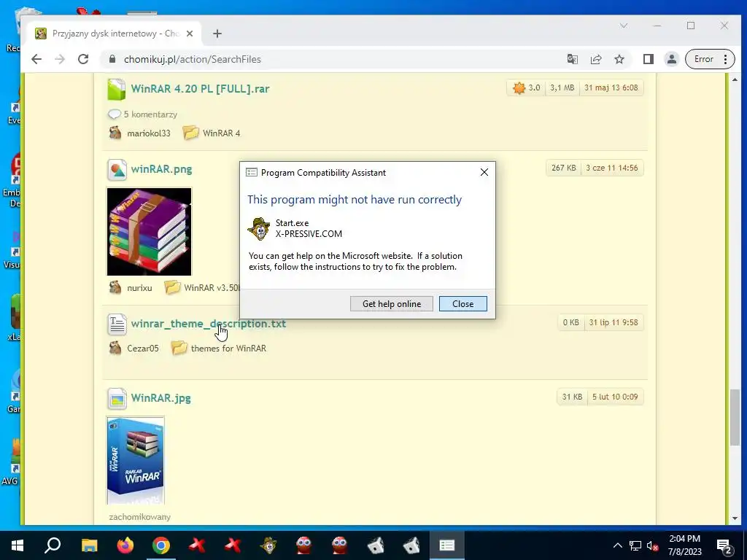
Task: Click the share page icon
Action: coord(595,59)
